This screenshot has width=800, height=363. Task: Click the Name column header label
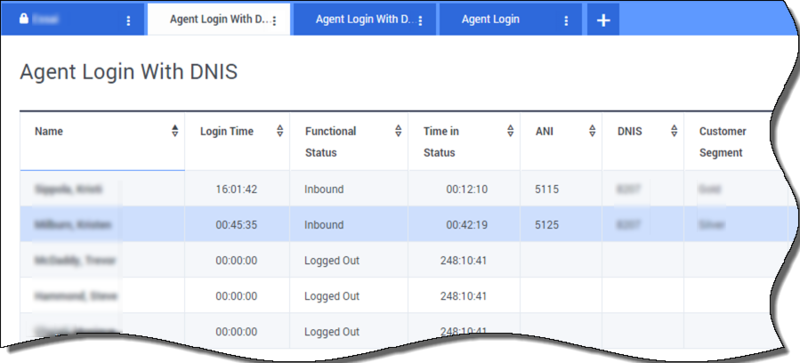(x=49, y=131)
